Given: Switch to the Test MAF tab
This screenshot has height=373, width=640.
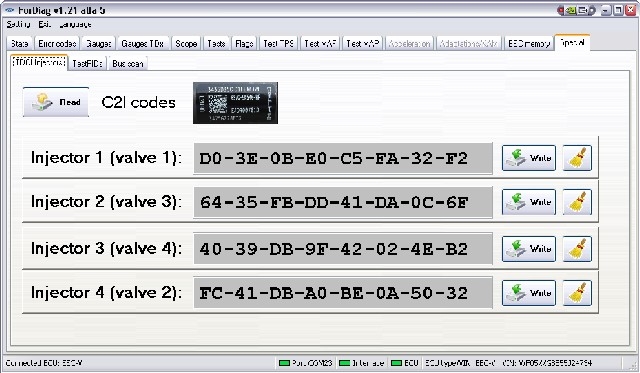Looking at the screenshot, I should [x=320, y=43].
